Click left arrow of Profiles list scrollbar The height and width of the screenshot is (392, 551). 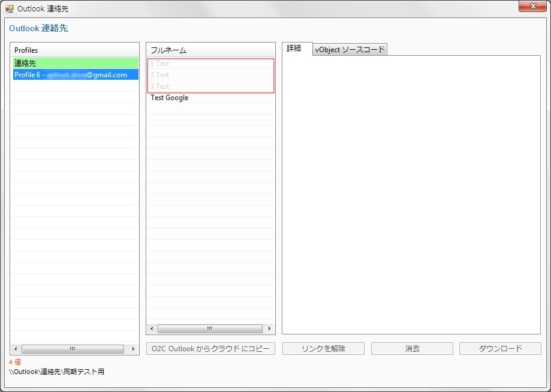(15, 349)
